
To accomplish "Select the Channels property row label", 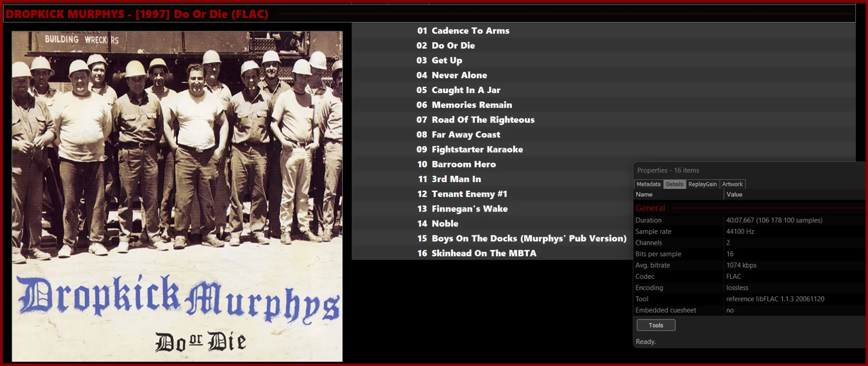I will [x=649, y=243].
